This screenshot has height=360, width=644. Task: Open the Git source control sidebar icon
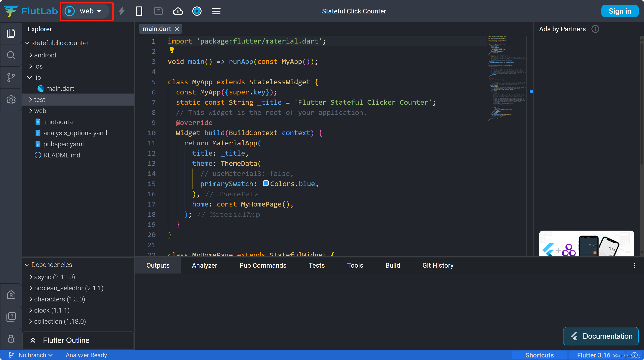click(x=11, y=78)
